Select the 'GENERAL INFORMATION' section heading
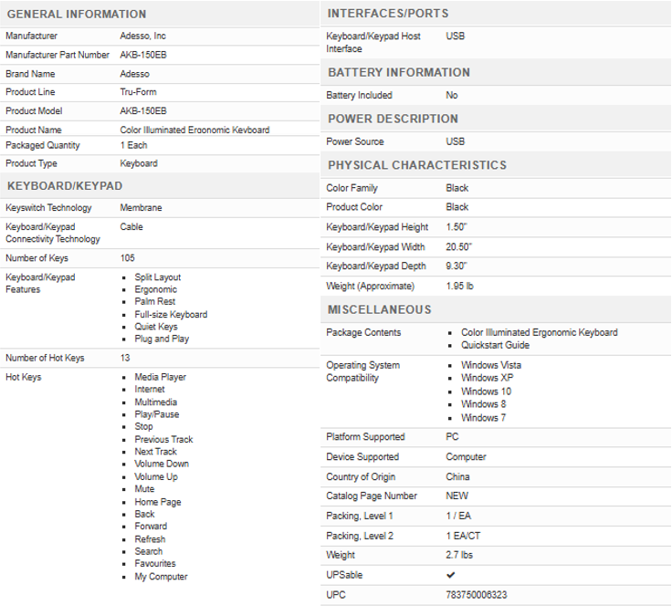Screen dimensions: 672x616 coord(77,14)
